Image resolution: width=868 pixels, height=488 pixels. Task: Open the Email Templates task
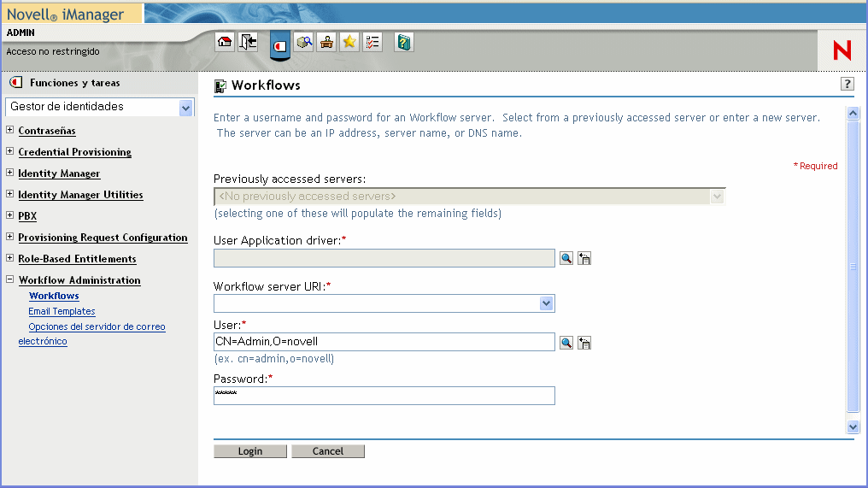[62, 311]
